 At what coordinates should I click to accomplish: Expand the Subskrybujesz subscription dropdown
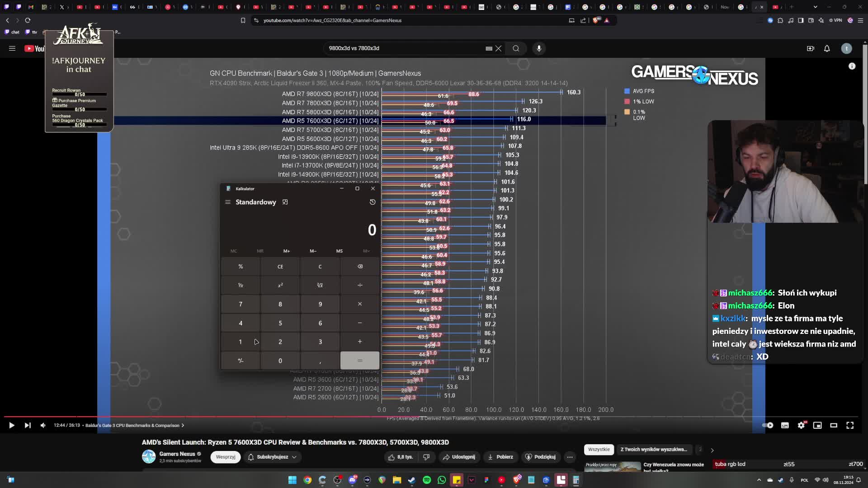click(272, 457)
